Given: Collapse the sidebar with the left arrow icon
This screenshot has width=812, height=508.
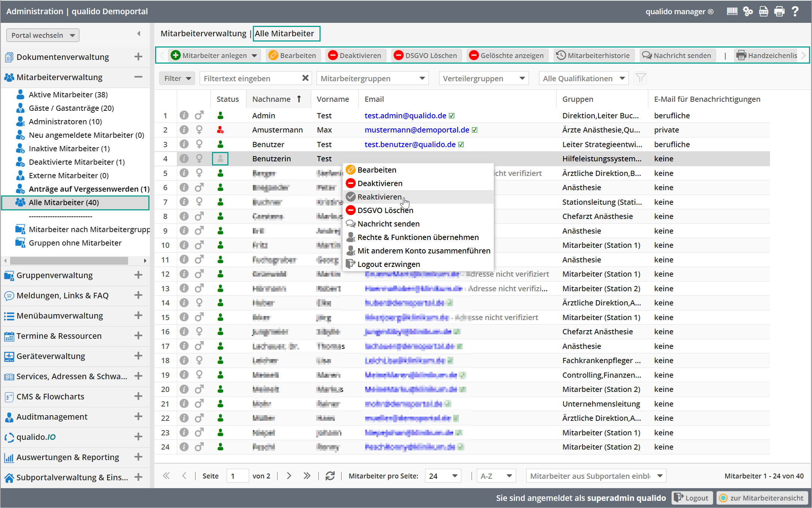Looking at the screenshot, I should click(139, 34).
